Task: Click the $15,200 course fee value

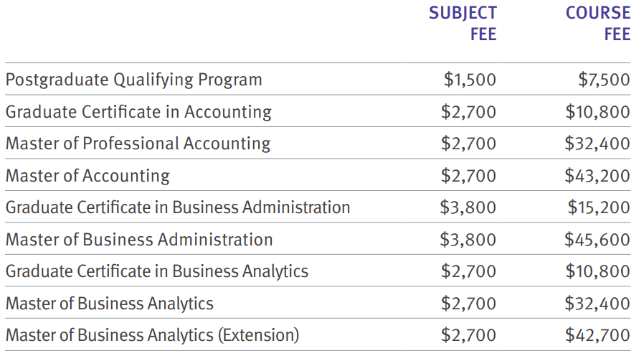Action: click(599, 207)
